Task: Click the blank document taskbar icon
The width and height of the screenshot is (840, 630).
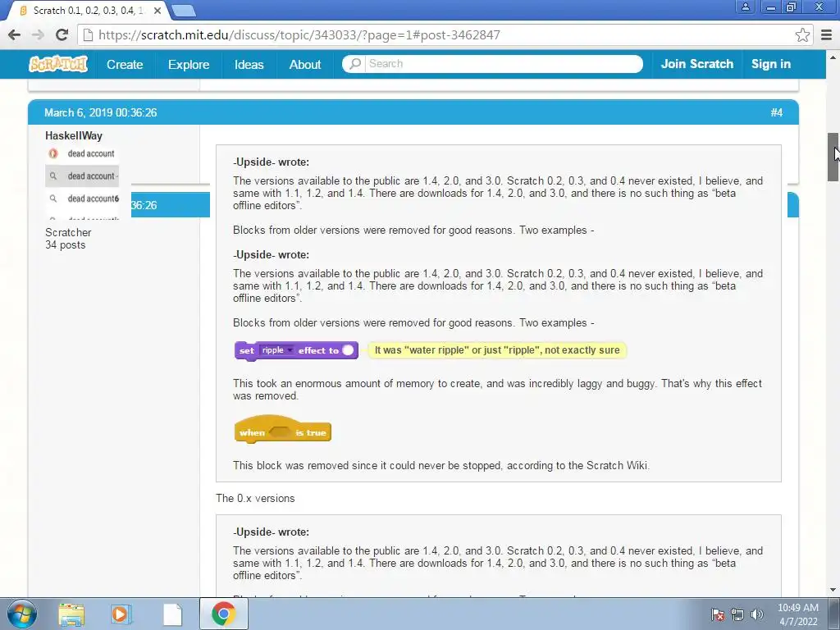Action: [172, 614]
